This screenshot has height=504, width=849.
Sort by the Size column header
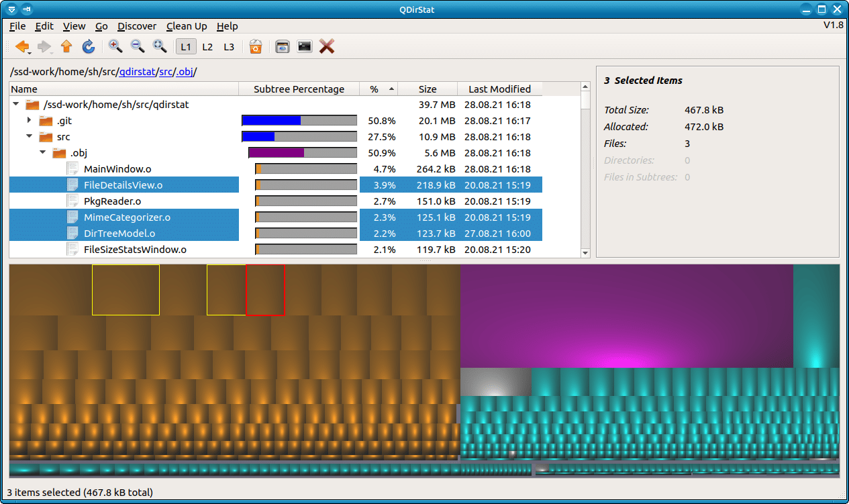(x=428, y=89)
